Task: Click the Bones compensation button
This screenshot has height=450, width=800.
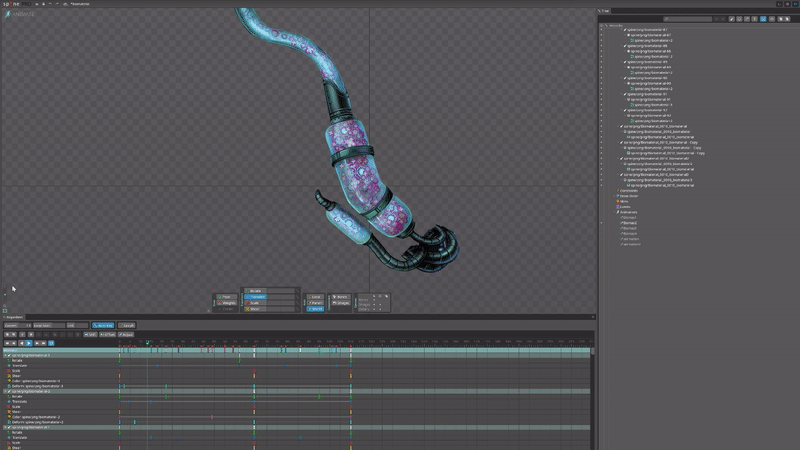Action: (341, 297)
